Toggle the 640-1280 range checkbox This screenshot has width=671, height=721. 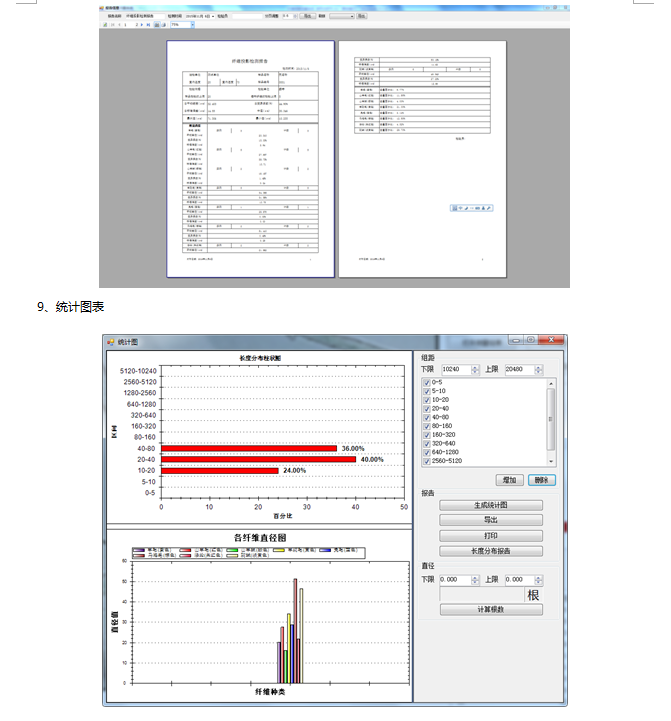tap(427, 452)
